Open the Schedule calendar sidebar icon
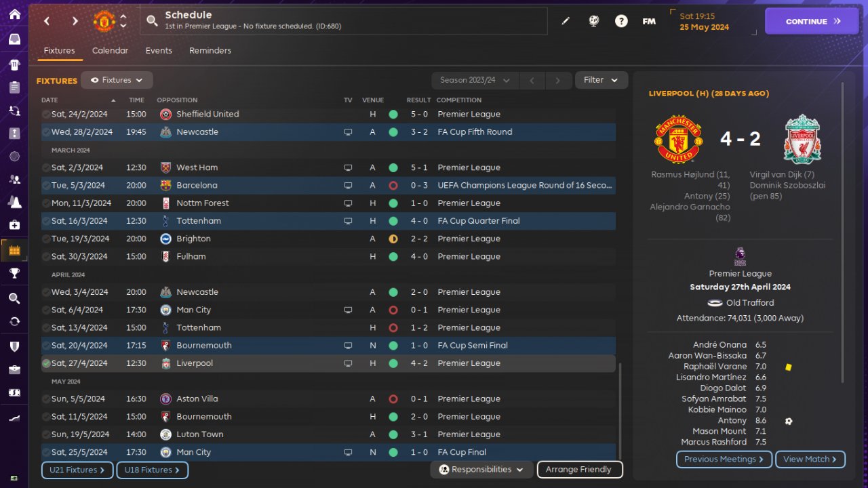868x488 pixels. [14, 250]
